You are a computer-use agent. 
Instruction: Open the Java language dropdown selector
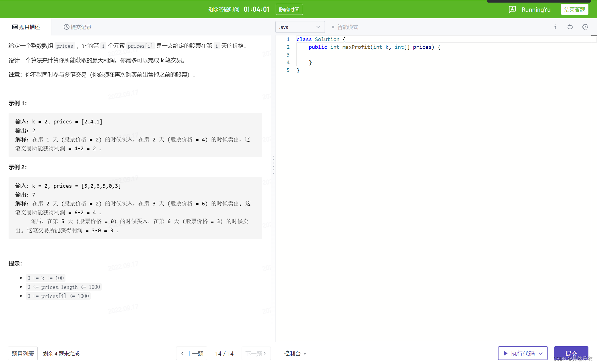[x=298, y=27]
